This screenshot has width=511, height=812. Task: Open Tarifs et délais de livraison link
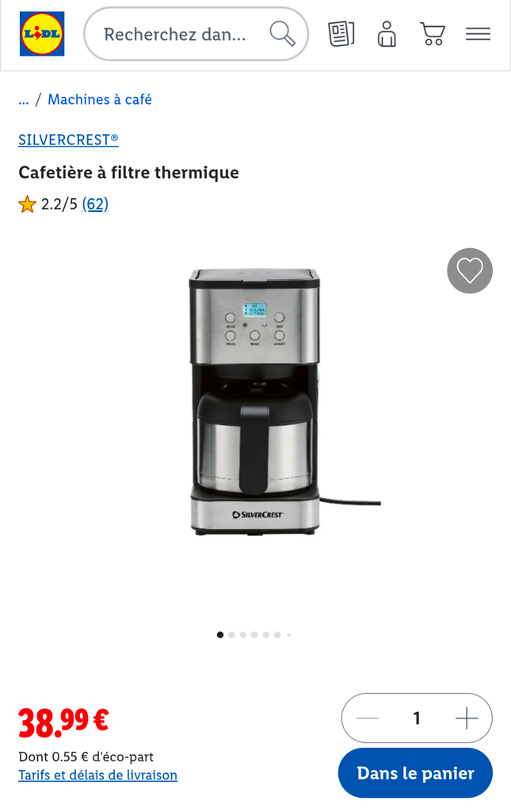coord(97,776)
